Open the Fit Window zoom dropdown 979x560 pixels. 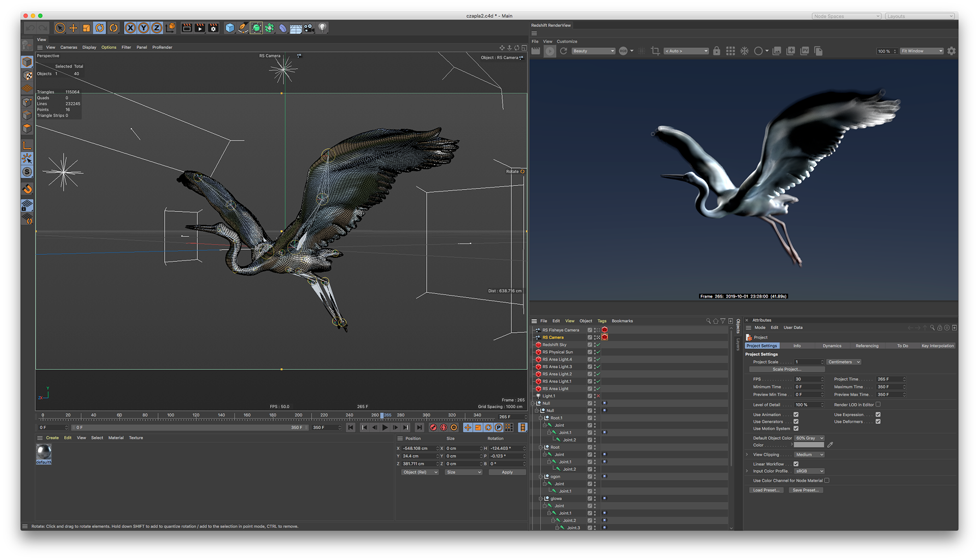point(922,51)
